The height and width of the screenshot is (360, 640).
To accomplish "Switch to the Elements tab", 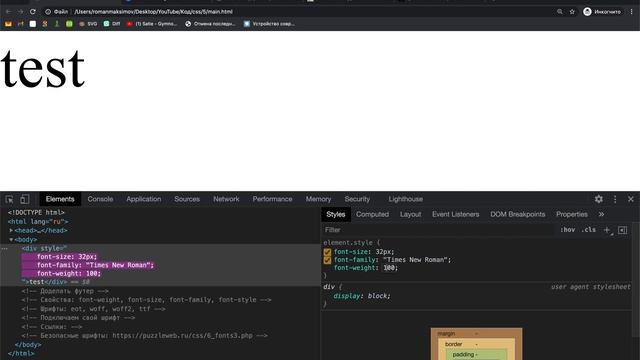I will (x=60, y=199).
